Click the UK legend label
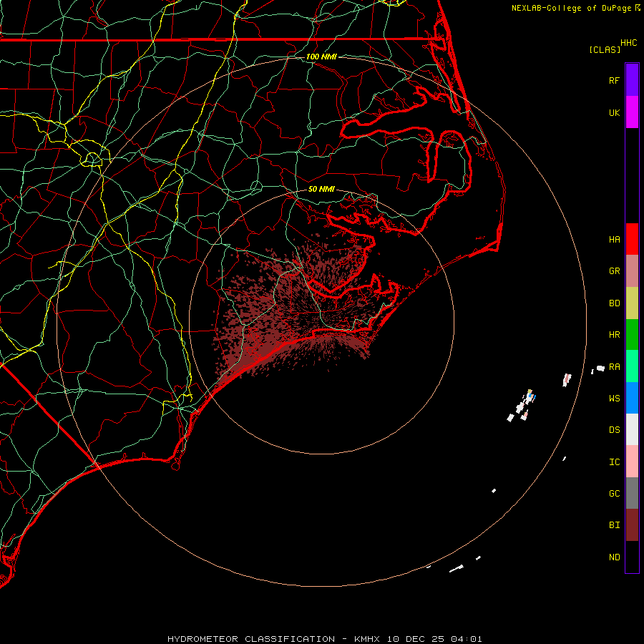 [614, 112]
